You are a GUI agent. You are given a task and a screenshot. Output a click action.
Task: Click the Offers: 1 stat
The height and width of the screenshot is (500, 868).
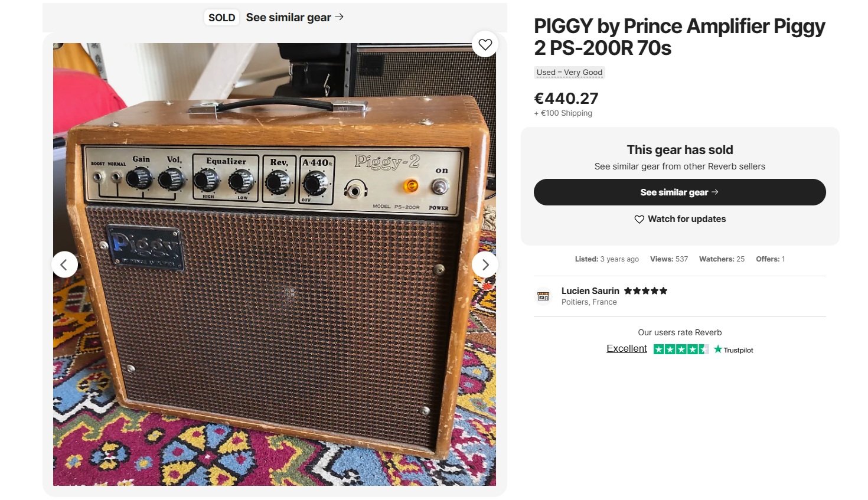(x=770, y=259)
